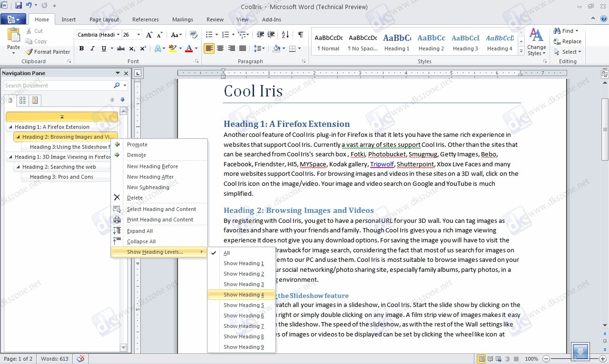The image size is (609, 364).
Task: Click the Grow Font icon
Action: [x=149, y=35]
